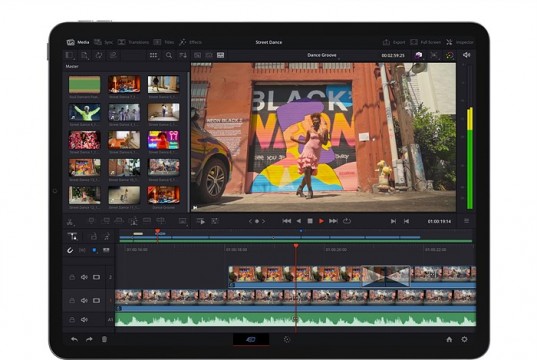537x360 pixels.
Task: Open the Transitions tab
Action: pyautogui.click(x=133, y=42)
